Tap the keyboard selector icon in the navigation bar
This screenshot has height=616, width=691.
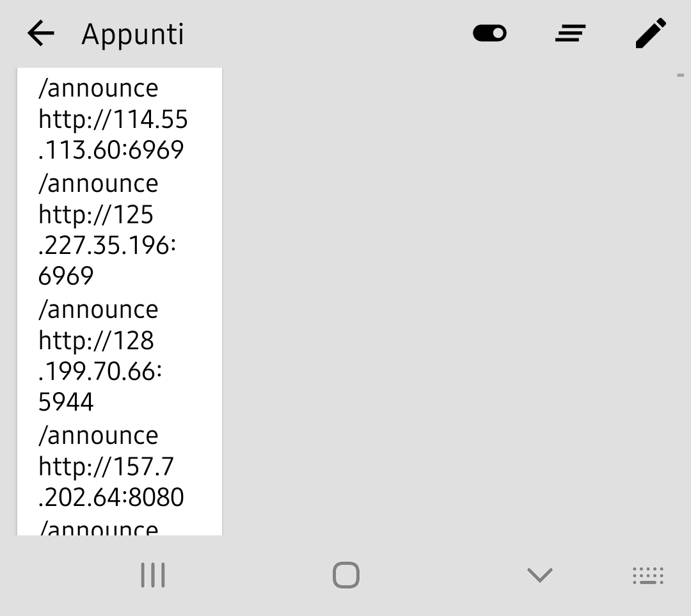(x=647, y=575)
